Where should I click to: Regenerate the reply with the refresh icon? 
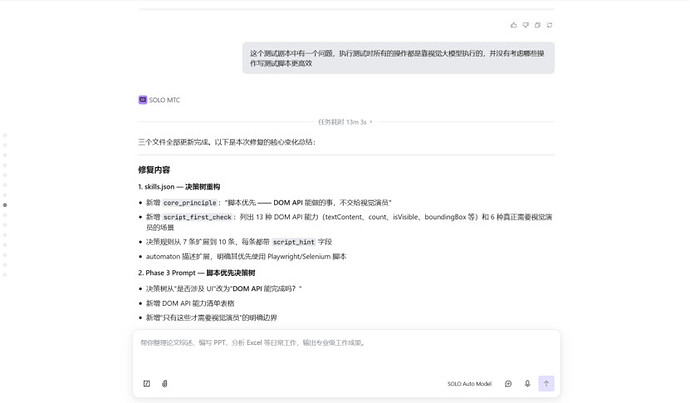point(549,25)
